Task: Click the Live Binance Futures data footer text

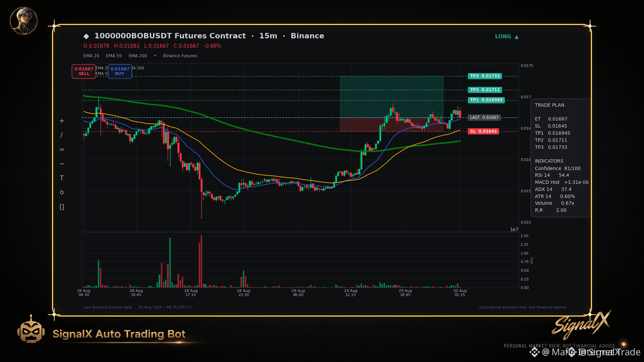Action: click(107, 307)
